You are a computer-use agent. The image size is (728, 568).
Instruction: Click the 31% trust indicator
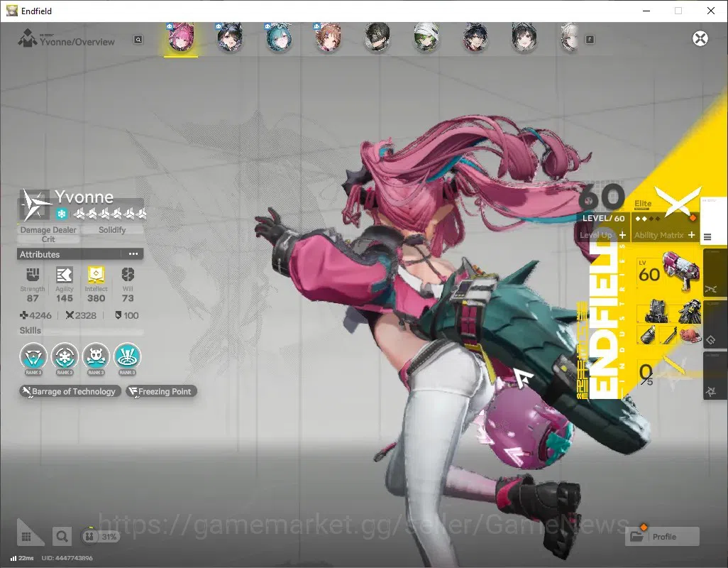pyautogui.click(x=101, y=537)
